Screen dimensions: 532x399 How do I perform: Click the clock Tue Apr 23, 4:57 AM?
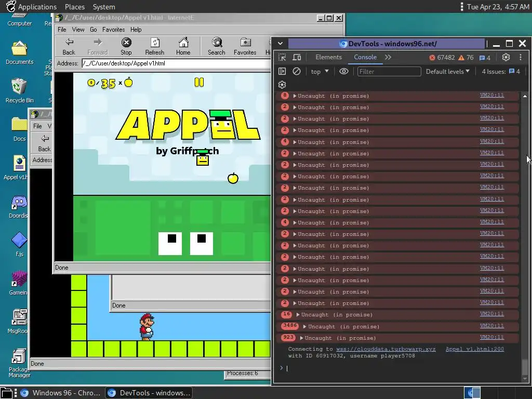pos(497,7)
